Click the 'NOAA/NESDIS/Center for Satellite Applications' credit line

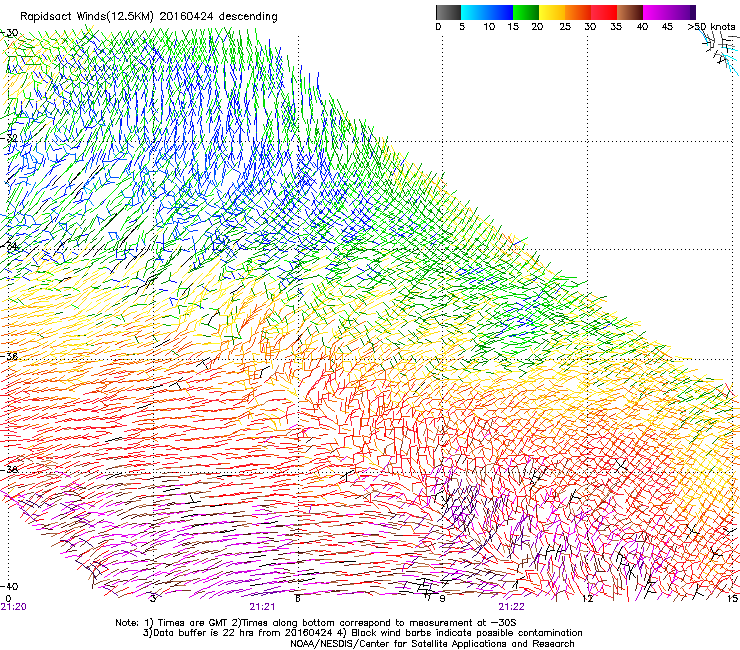[432, 644]
